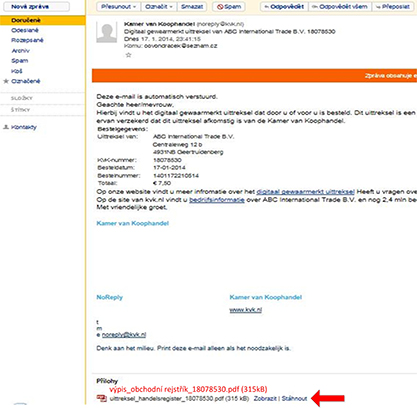Screen dimensions: 417x408
Task: Click the address line Centraleweg 12 b
Action: (x=177, y=145)
